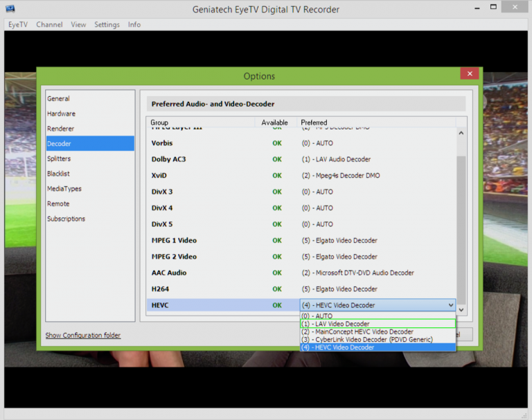Click Microsoft DTV-DVD Audio Decoder value
The width and height of the screenshot is (532, 420).
tap(357, 273)
